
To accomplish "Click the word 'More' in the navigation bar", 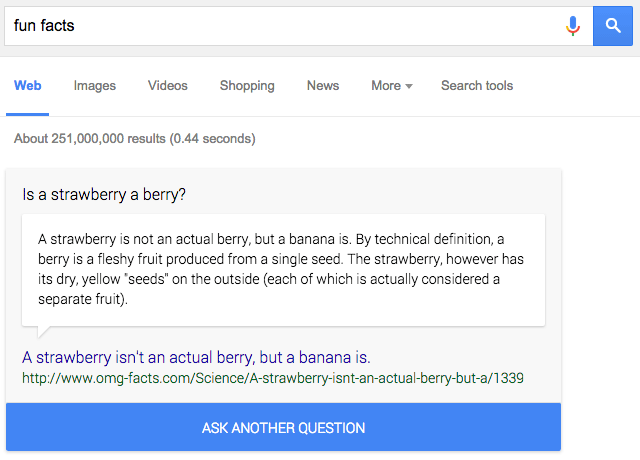I will 385,86.
